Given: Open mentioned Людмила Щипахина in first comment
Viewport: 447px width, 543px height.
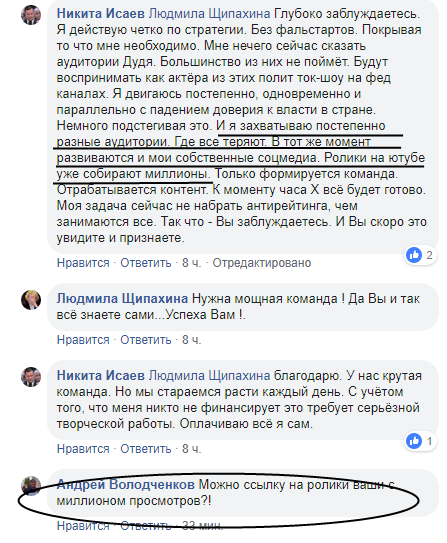Looking at the screenshot, I should [x=209, y=14].
